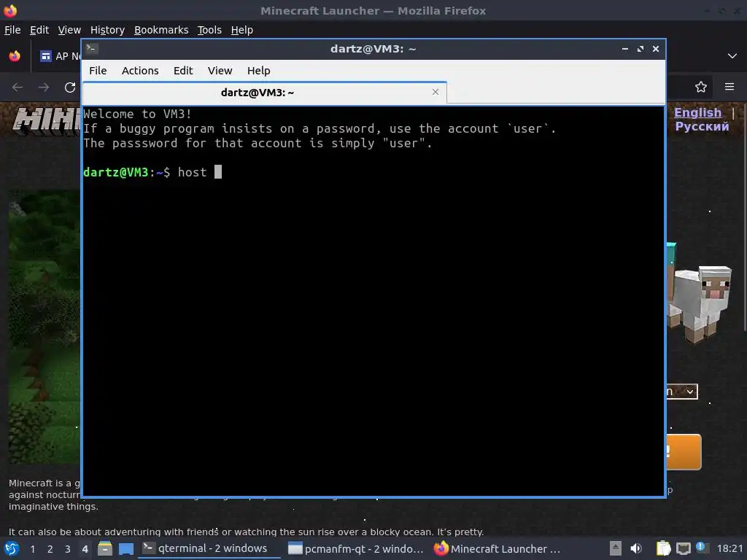Image resolution: width=747 pixels, height=560 pixels.
Task: Click the show desktop panel icon
Action: (125, 549)
